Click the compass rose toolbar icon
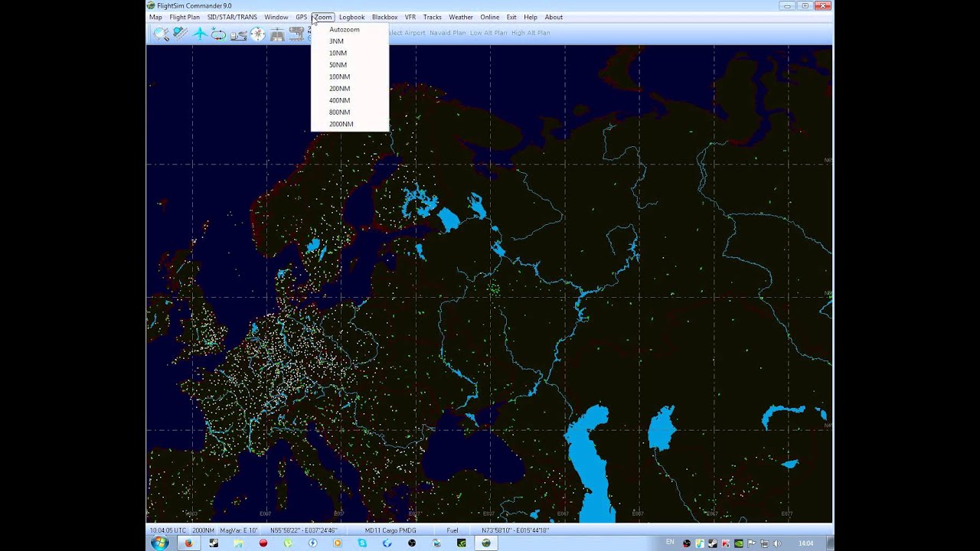 [257, 34]
